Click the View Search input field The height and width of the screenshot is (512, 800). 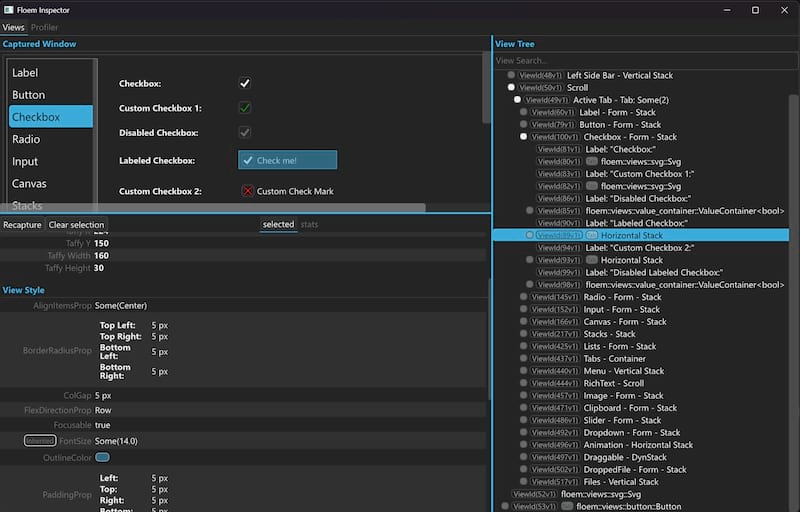(640, 61)
